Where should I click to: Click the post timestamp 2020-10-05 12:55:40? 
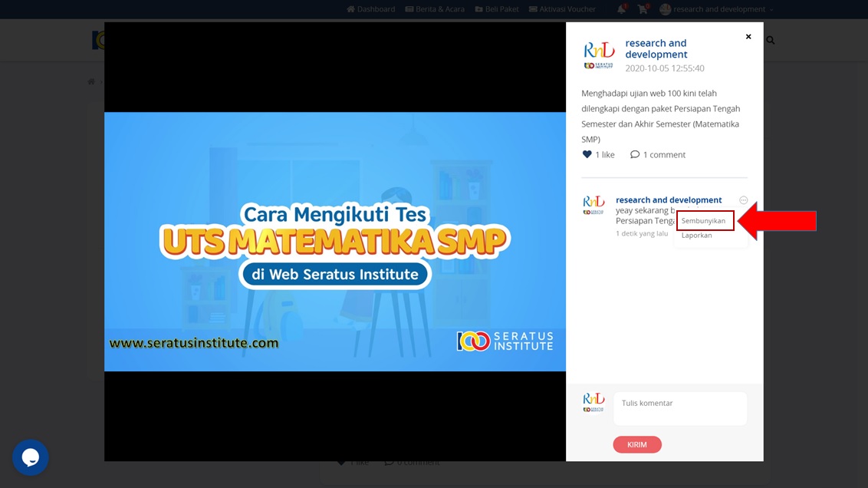pos(665,68)
